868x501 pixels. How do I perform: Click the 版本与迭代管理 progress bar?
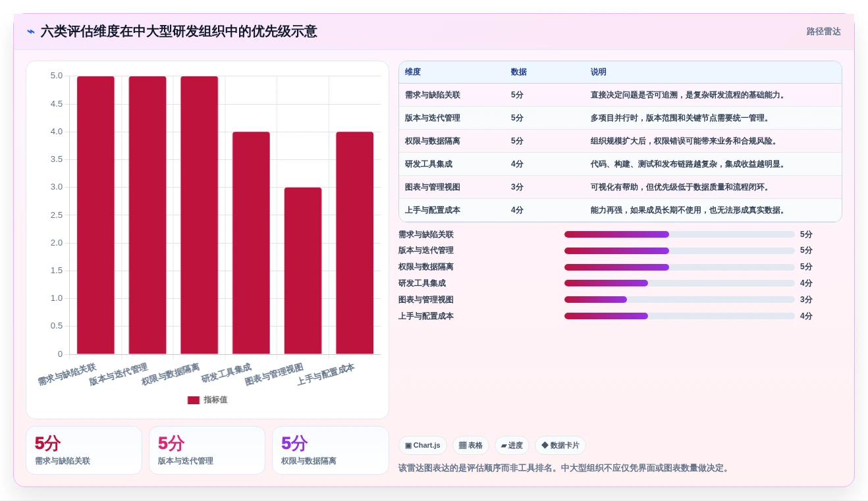680,251
